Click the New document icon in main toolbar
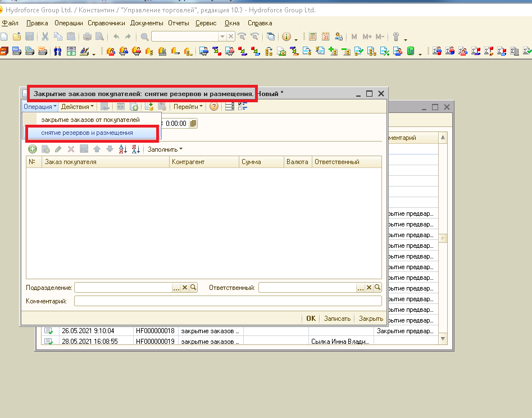The width and height of the screenshot is (532, 418). tap(4, 37)
